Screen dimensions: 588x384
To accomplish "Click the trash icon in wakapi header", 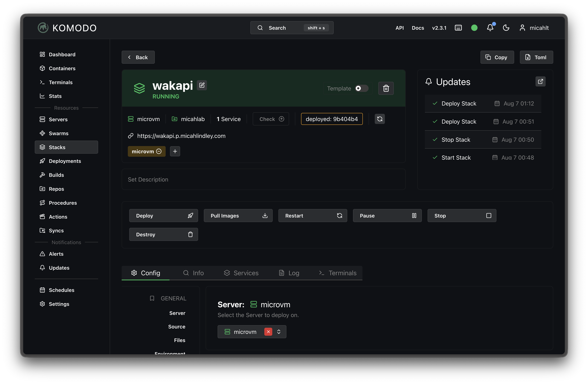I will tap(386, 88).
